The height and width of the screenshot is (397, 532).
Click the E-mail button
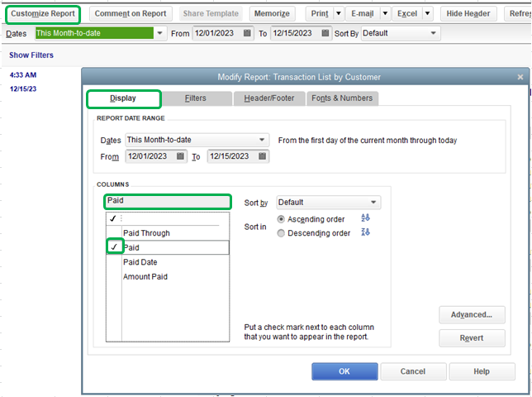click(363, 14)
